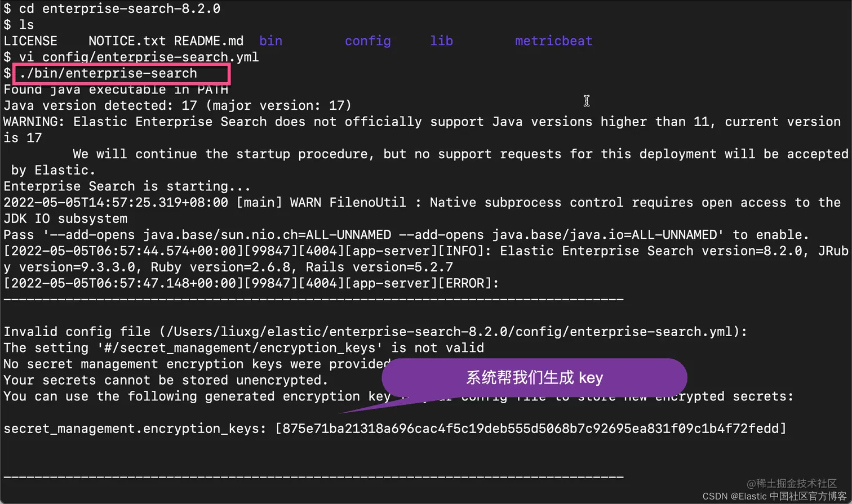Click 'README.md' in the ls output
The image size is (852, 504).
pos(209,41)
